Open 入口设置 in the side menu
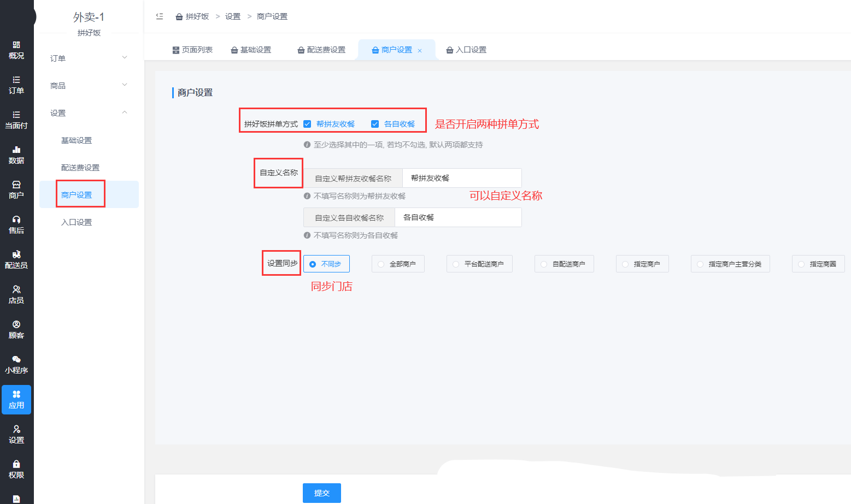Image resolution: width=851 pixels, height=504 pixels. pyautogui.click(x=89, y=222)
